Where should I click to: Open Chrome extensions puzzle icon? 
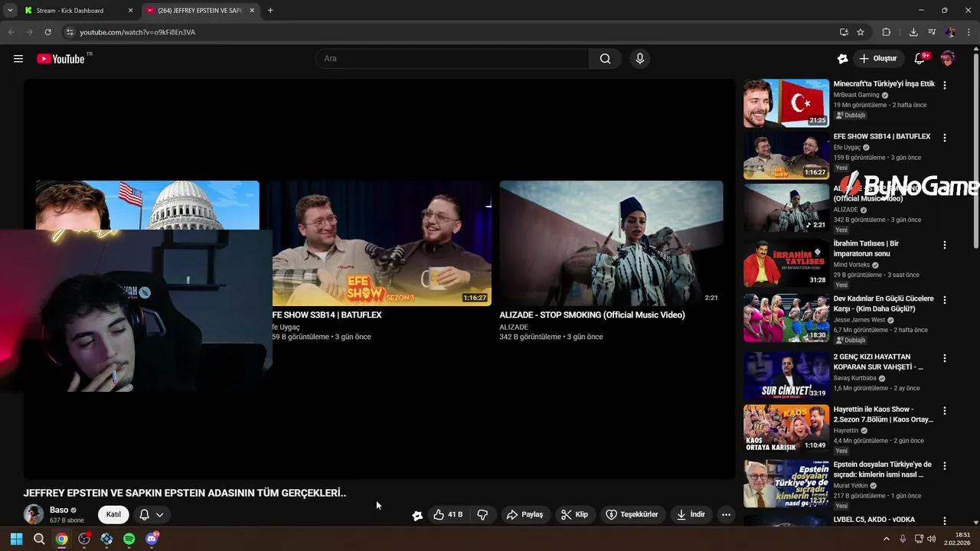tap(887, 32)
